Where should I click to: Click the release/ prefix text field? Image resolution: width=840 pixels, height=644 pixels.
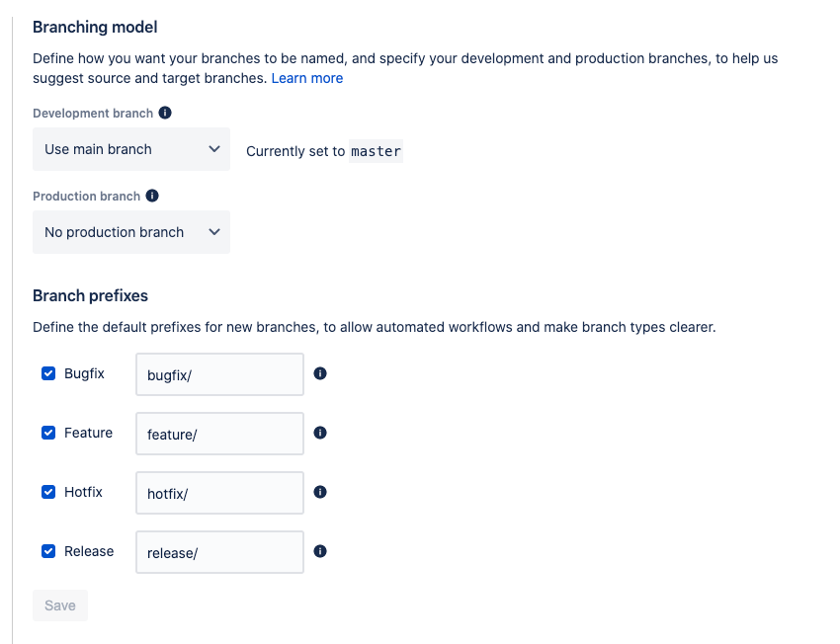pyautogui.click(x=219, y=552)
